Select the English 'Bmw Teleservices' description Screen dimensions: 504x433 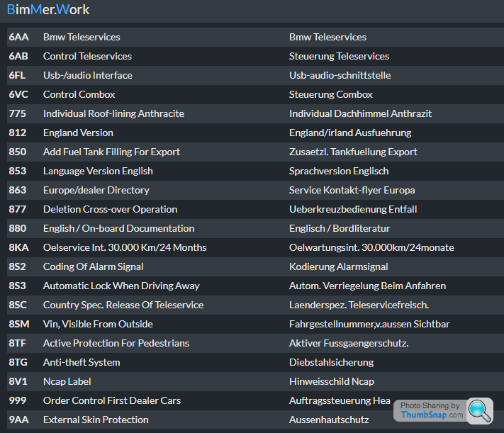(82, 37)
